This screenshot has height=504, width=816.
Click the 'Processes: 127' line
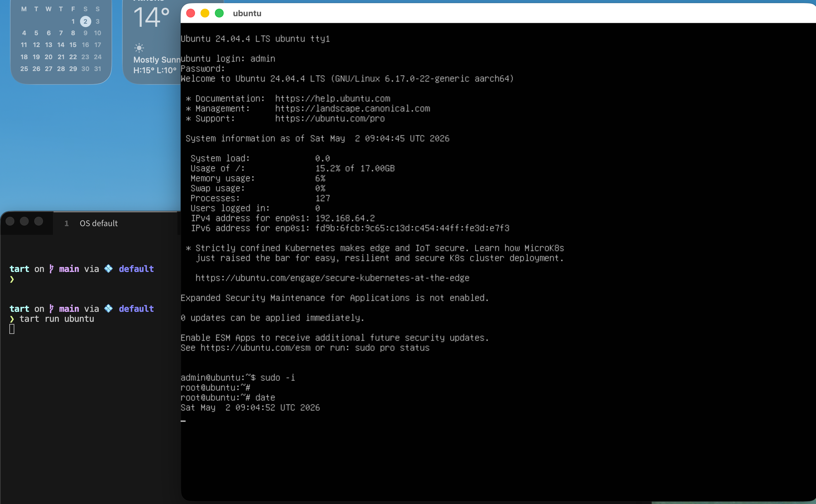(260, 199)
